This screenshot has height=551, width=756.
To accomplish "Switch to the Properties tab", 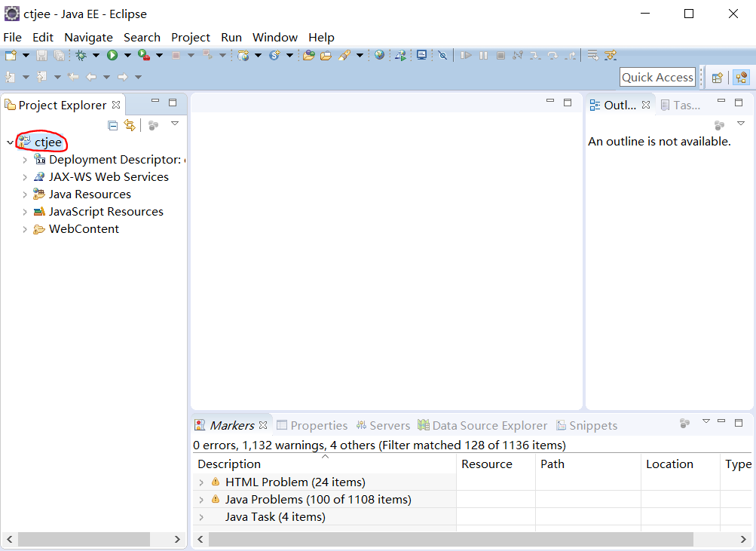I will tap(312, 426).
